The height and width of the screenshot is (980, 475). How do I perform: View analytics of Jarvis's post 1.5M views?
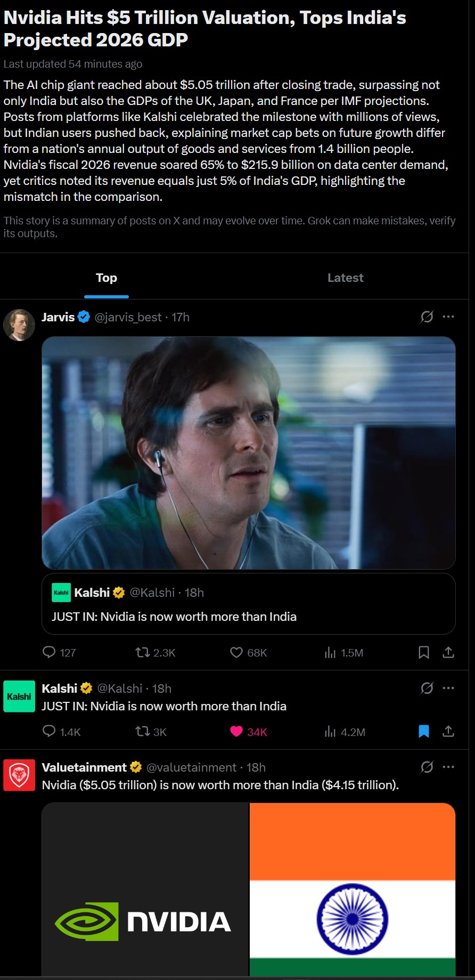343,652
